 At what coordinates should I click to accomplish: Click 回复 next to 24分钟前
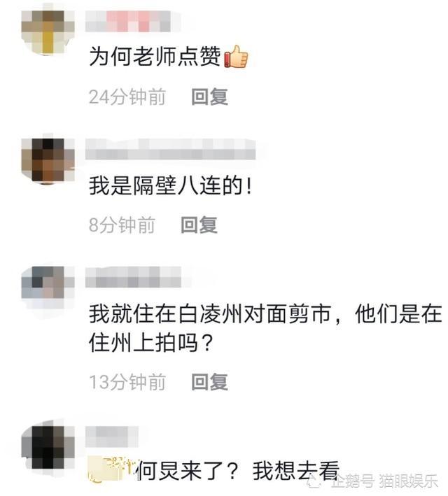[209, 97]
